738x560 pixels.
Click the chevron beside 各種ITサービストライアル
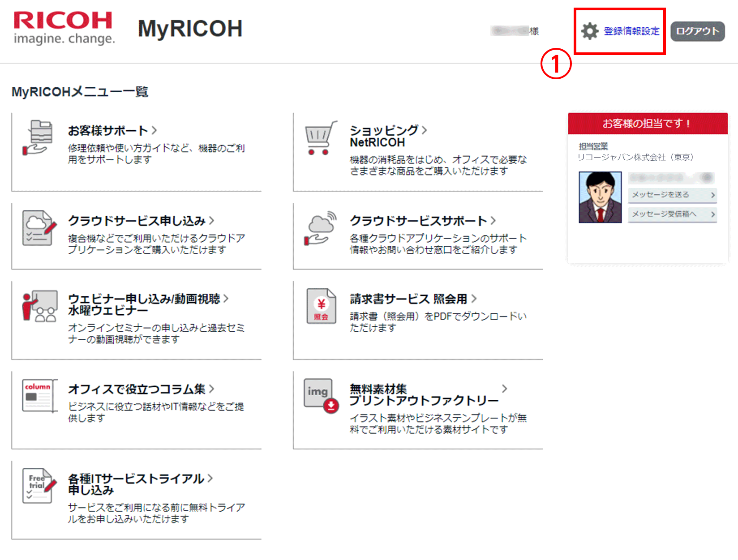pos(210,478)
